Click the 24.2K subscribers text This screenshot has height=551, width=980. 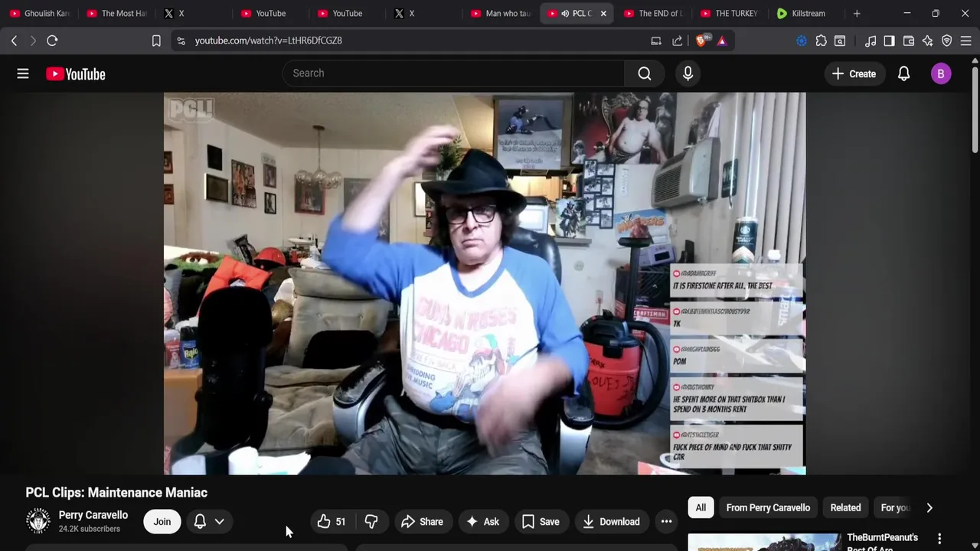[90, 529]
